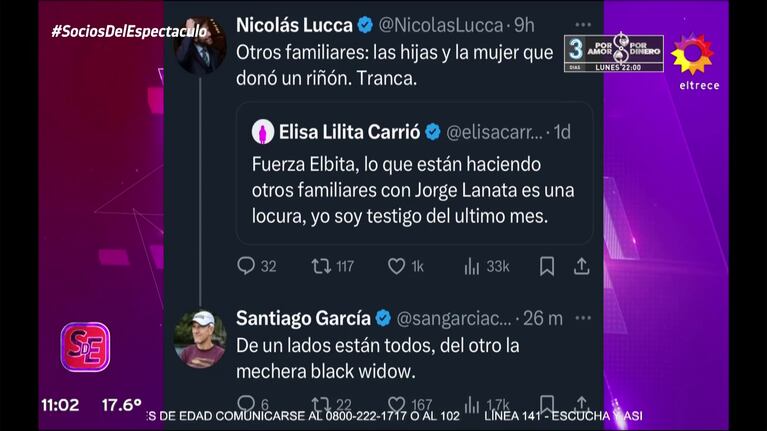767x431 pixels.
Task: Click the verified badge beside Elisa Lilita Carrió
Action: (432, 131)
